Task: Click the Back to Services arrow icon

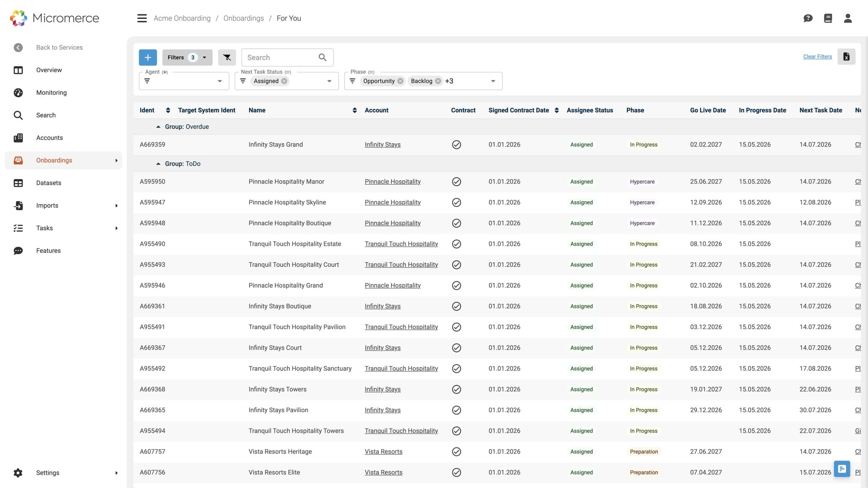Action: 18,47
